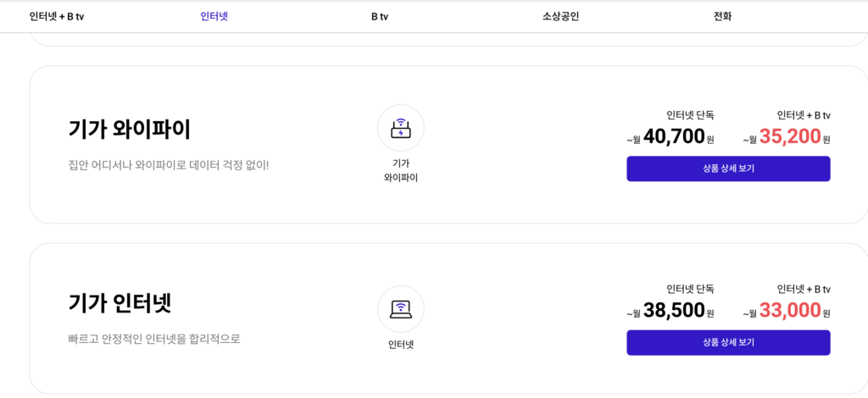Click the 38,500원 internet-only price
Image resolution: width=868 pixels, height=398 pixels.
[674, 311]
